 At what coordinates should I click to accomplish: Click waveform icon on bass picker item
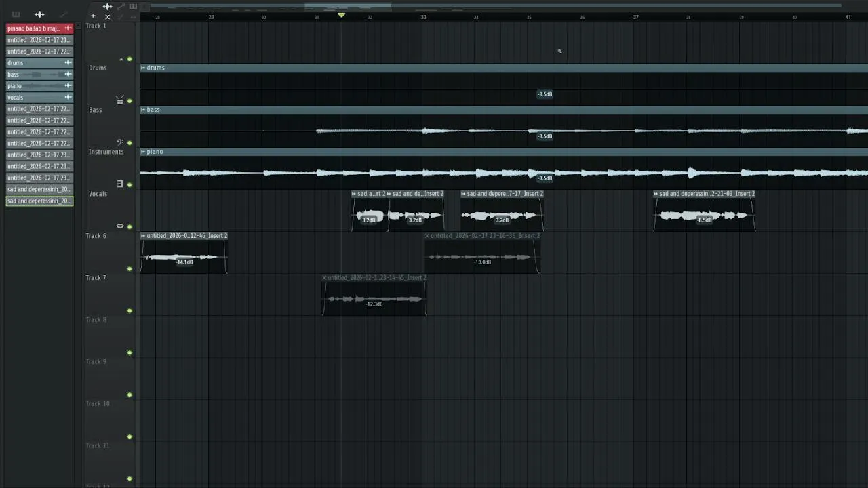[x=68, y=75]
